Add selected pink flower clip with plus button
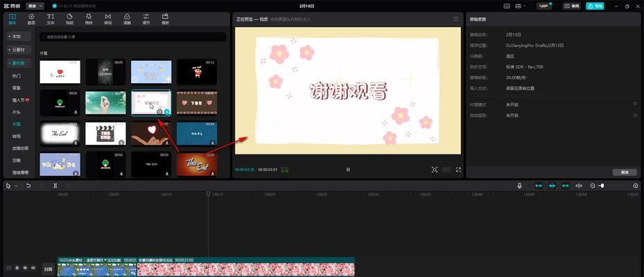Image resolution: width=644 pixels, height=277 pixels. coord(167,111)
